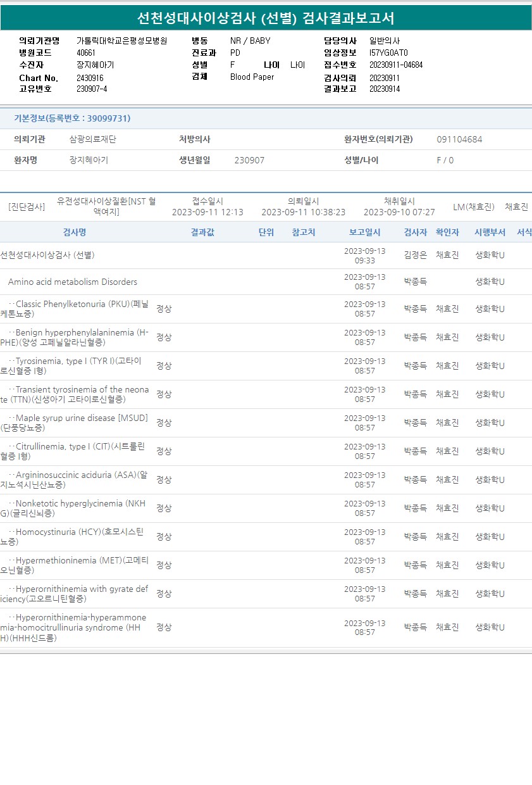The image size is (532, 785).
Task: Click the Citrullinemia type I test name
Action: point(73,451)
